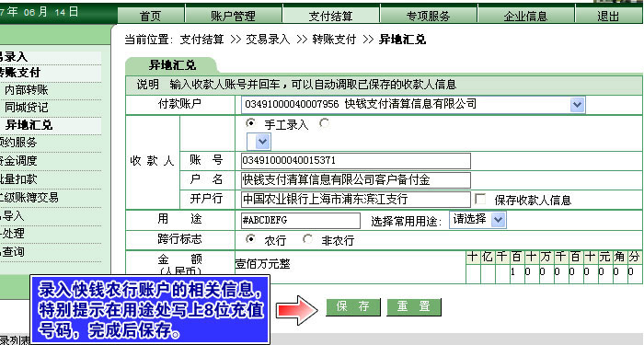
Task: Click the 开户行 input field
Action: tap(356, 200)
